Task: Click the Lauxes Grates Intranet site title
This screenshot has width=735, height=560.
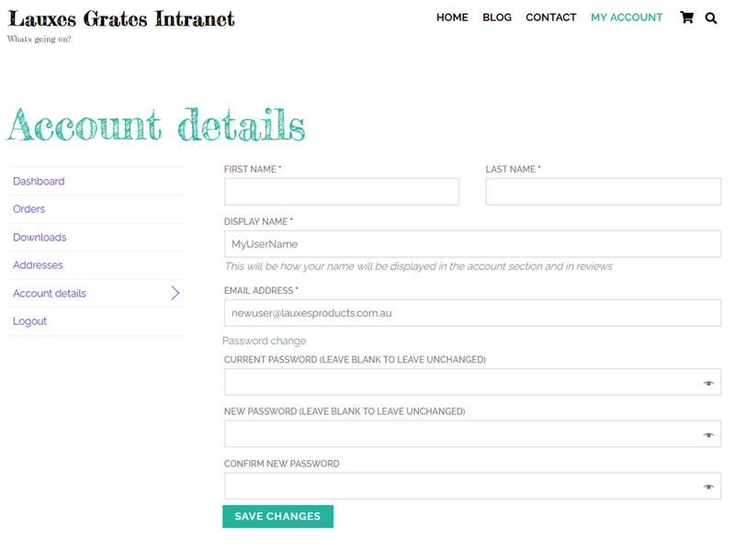Action: [x=121, y=18]
